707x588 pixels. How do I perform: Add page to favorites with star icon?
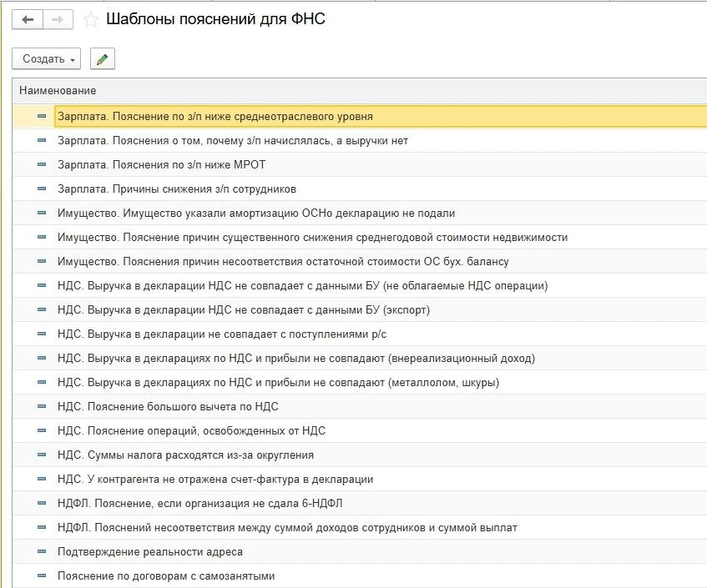click(90, 19)
